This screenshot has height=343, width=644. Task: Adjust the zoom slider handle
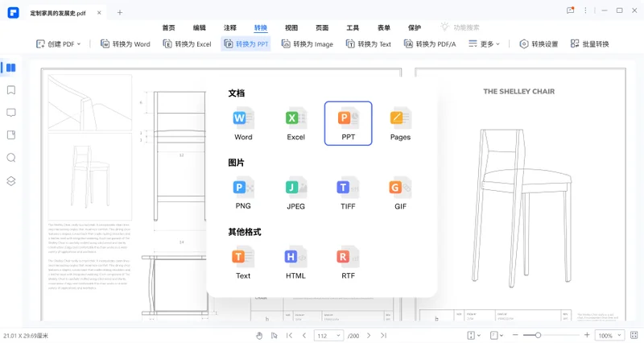[x=538, y=335]
